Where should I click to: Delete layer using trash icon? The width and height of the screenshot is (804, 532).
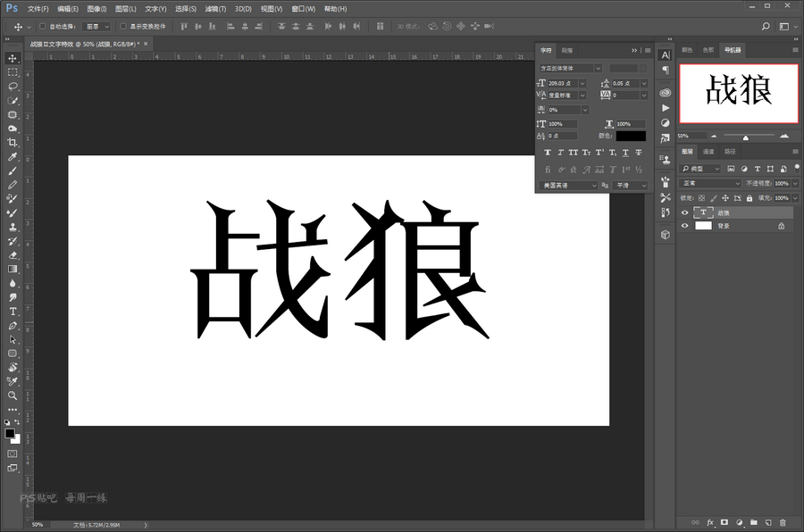click(x=783, y=522)
